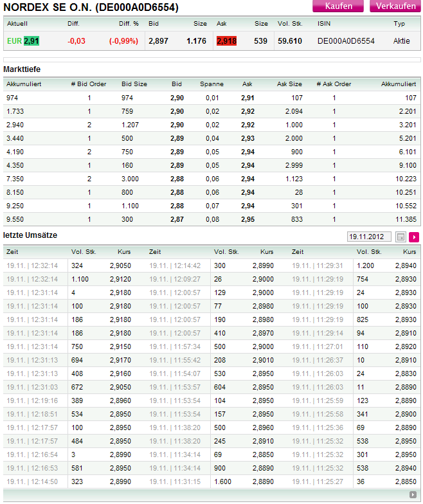Click trade volume 694

tap(77, 360)
